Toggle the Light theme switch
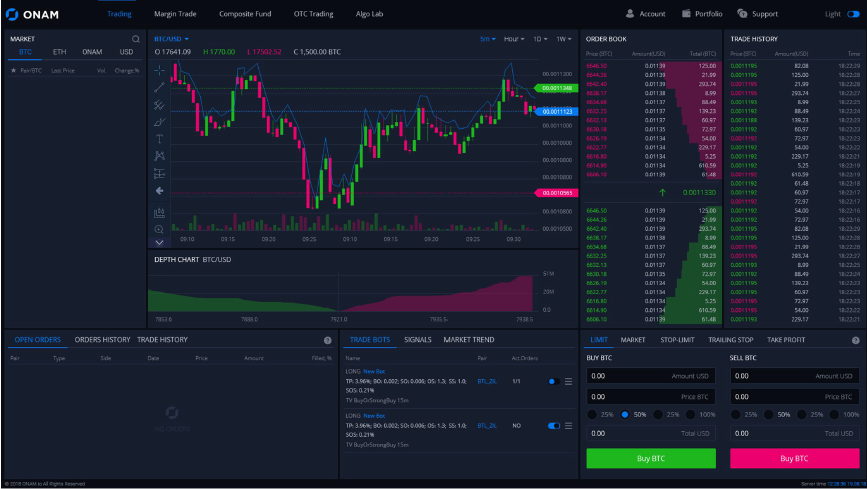 point(853,14)
